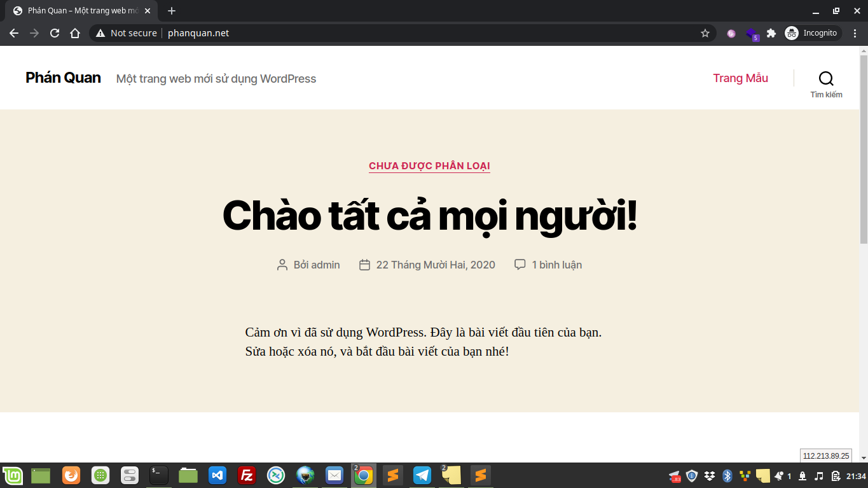This screenshot has width=868, height=488.
Task: Open the Tìm kiếm search toggle
Action: click(x=826, y=84)
